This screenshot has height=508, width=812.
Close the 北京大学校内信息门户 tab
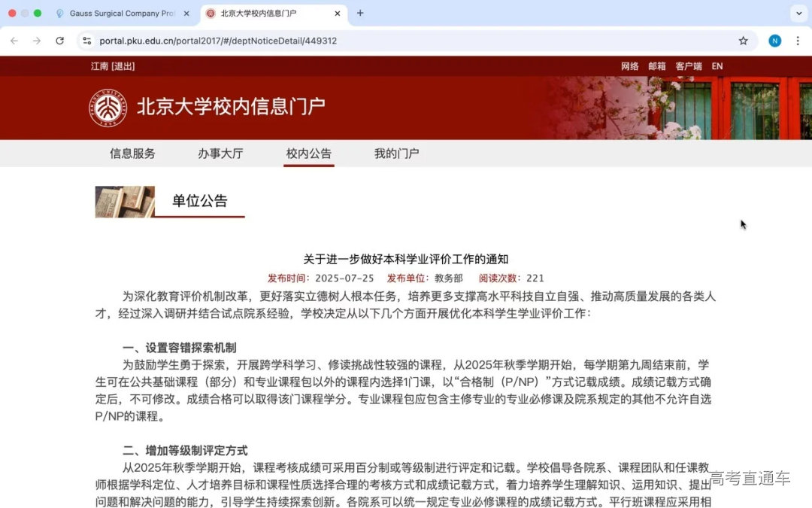click(338, 14)
